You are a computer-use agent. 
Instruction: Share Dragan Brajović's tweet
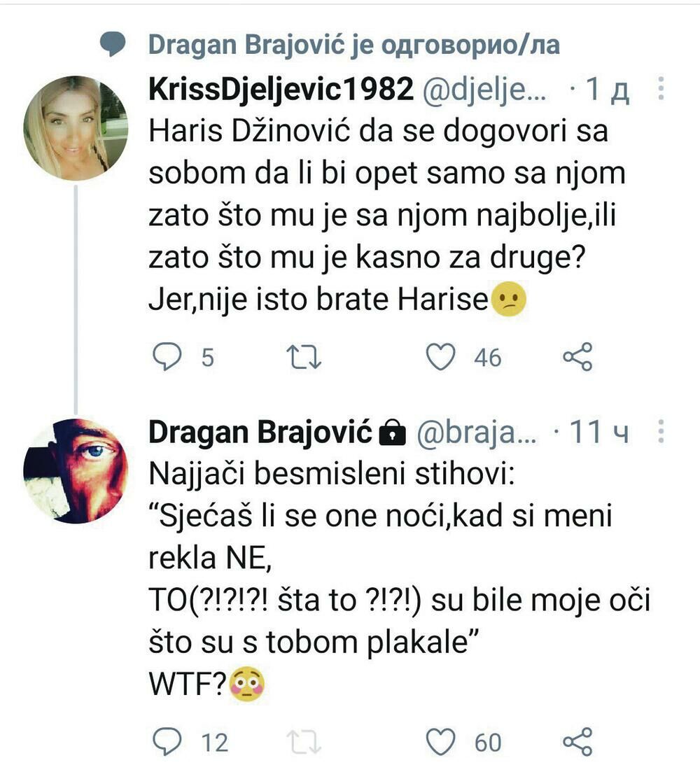pos(577,741)
